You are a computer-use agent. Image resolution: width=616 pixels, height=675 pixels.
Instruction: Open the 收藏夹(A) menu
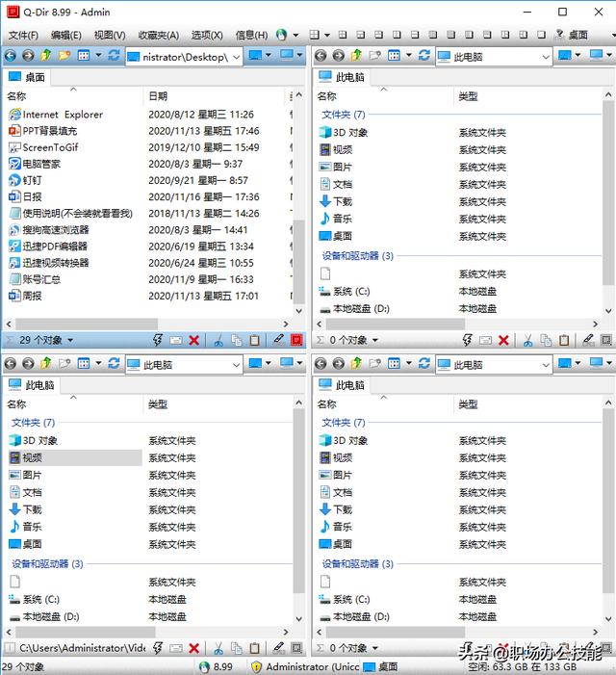tap(158, 36)
